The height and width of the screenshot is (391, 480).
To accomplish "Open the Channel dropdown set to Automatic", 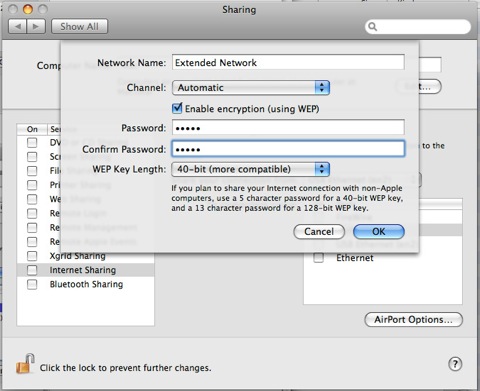I will pos(251,88).
